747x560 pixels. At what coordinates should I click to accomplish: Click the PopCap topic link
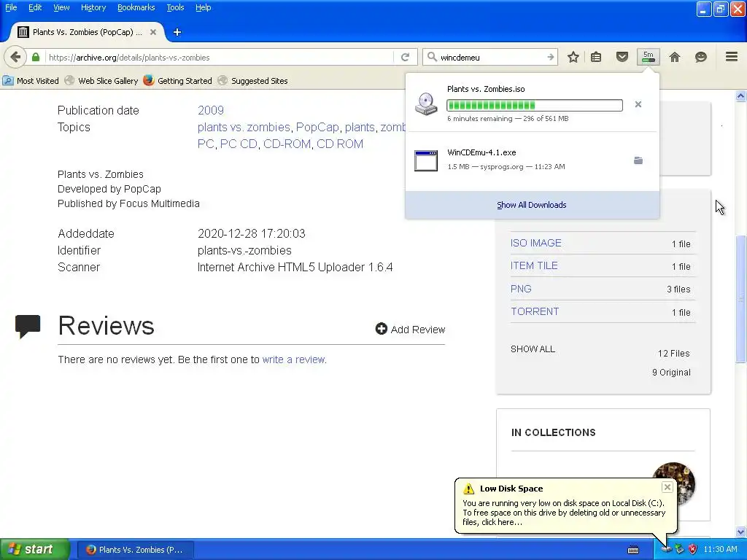point(317,127)
